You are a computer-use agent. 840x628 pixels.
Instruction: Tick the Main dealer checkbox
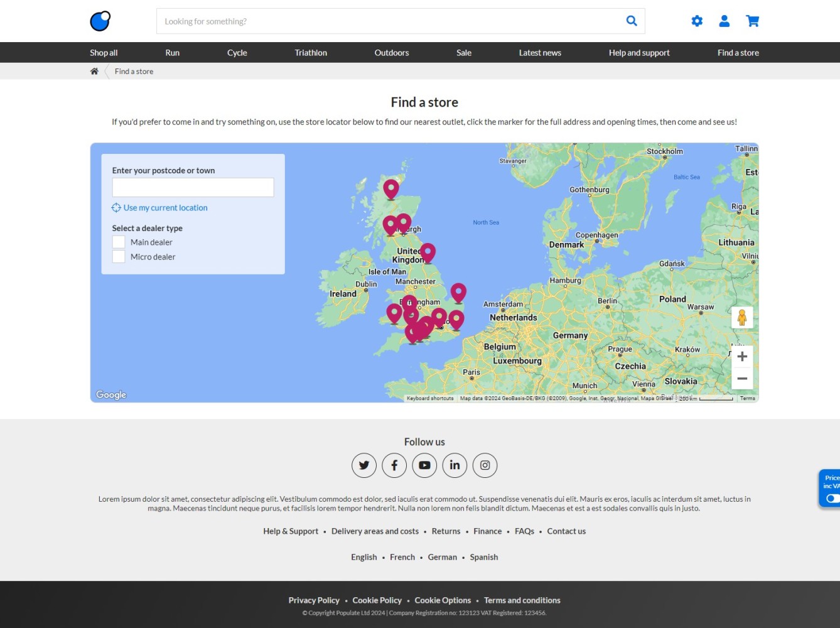pos(119,242)
